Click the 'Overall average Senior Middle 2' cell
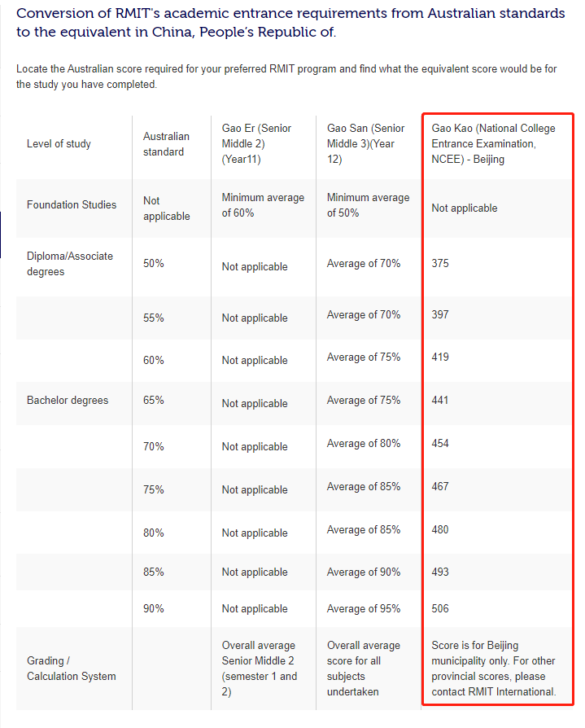 tap(260, 669)
